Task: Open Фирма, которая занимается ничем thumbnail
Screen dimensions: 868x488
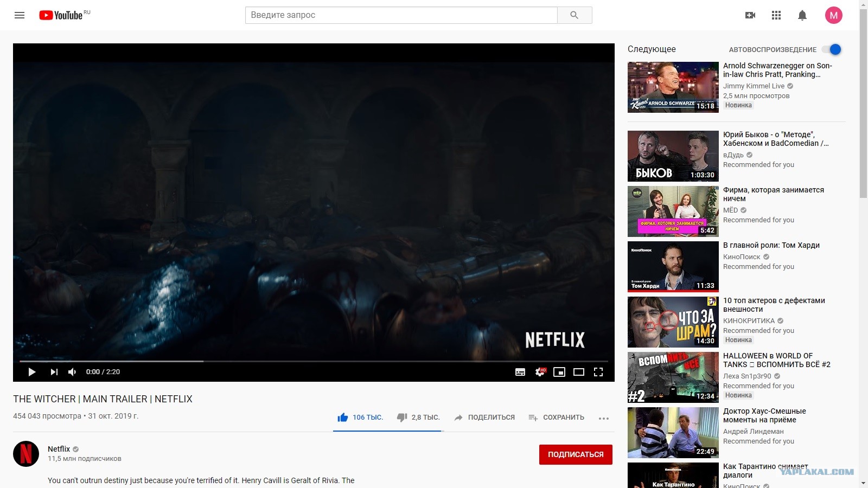Action: tap(673, 211)
